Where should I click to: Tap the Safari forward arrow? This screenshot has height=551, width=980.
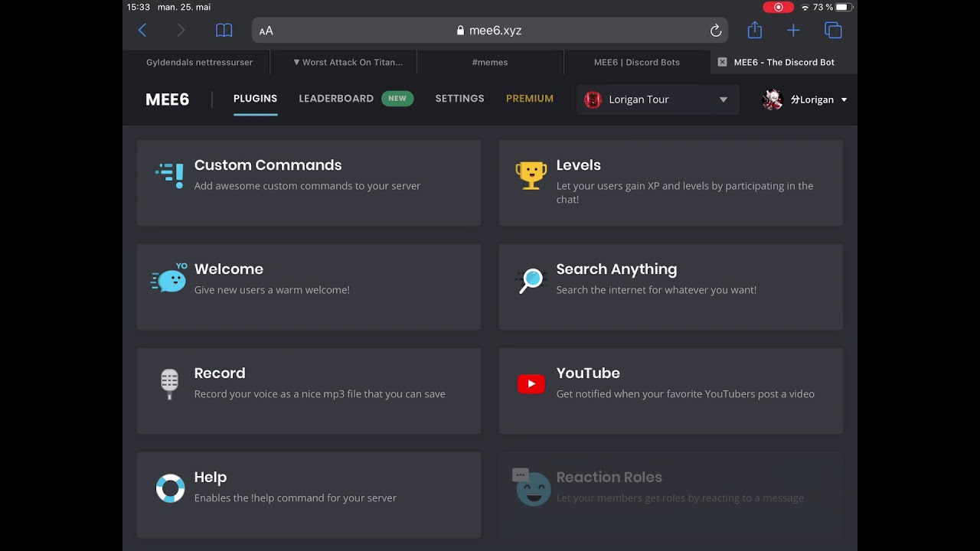point(181,31)
